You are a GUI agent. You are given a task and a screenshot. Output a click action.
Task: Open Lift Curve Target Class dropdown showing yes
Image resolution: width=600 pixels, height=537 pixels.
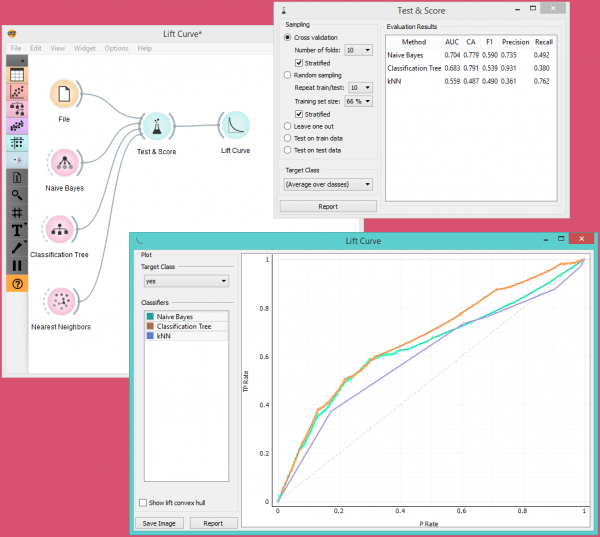point(185,282)
